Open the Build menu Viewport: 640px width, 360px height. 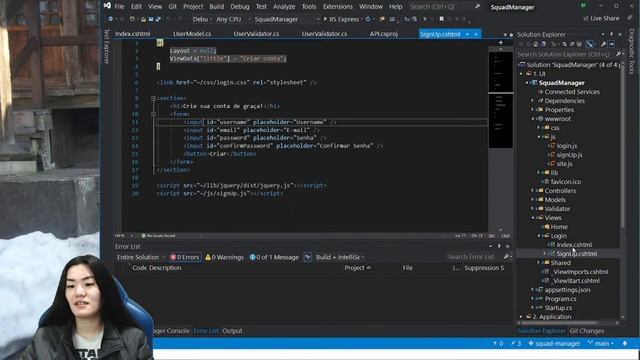tap(216, 7)
